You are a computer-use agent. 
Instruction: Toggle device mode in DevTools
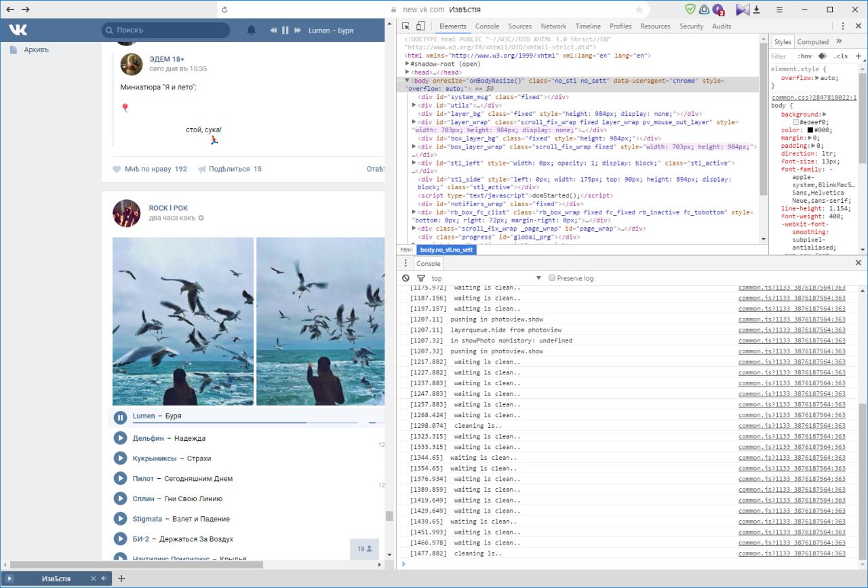pyautogui.click(x=420, y=26)
